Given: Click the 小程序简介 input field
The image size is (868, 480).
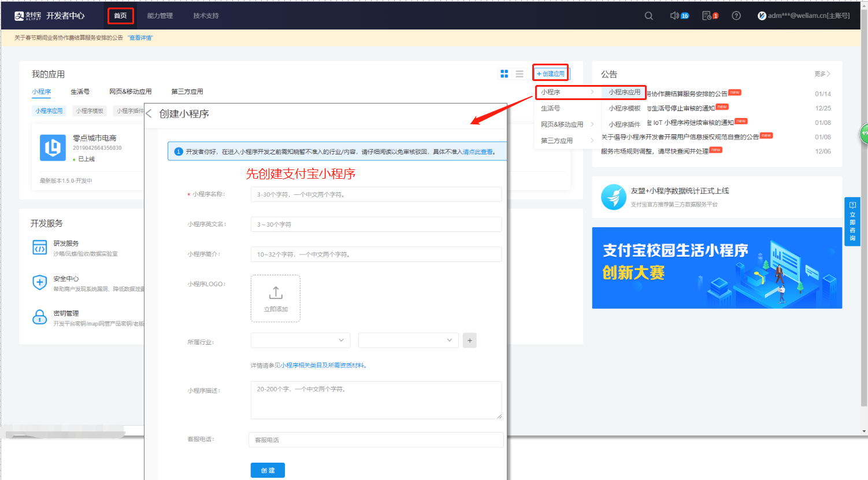Looking at the screenshot, I should 376,254.
